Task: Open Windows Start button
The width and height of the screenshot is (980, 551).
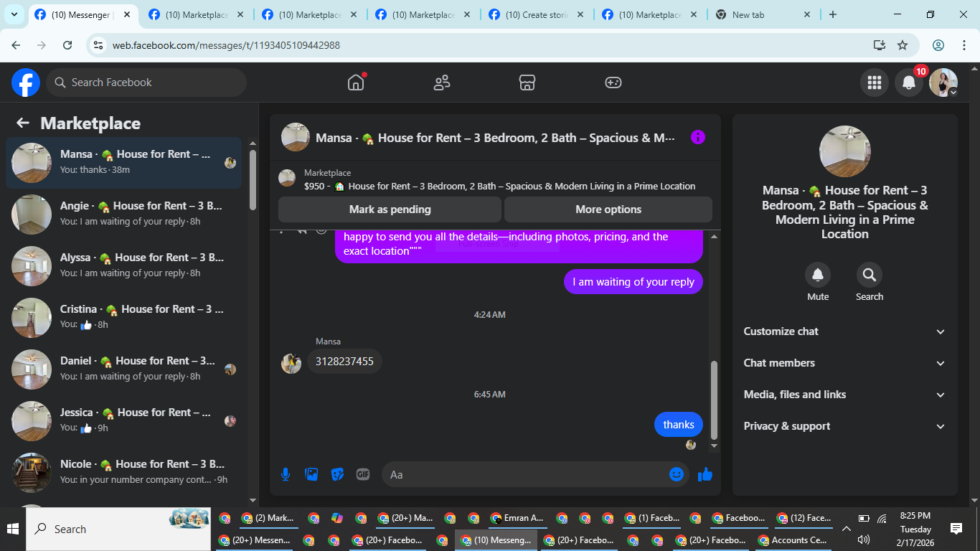Action: (x=13, y=529)
